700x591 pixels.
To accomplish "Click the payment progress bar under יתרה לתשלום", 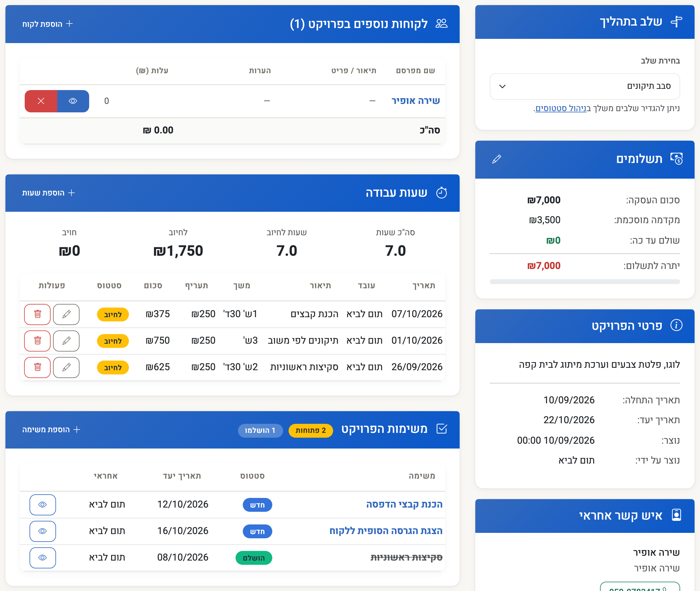I will coord(584,281).
